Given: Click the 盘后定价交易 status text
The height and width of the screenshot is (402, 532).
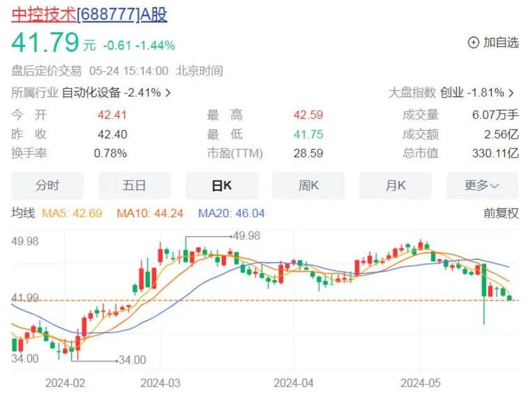Looking at the screenshot, I should pos(47,71).
